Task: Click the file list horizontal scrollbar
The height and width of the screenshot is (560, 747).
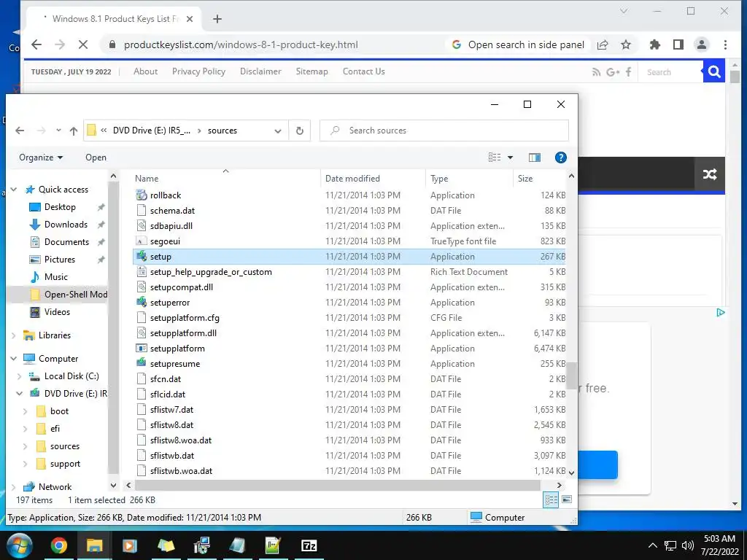Action: pyautogui.click(x=337, y=485)
